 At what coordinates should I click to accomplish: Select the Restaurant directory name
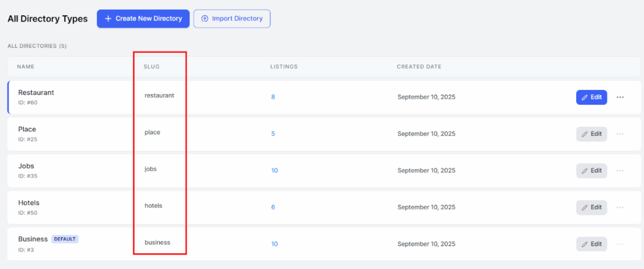36,92
